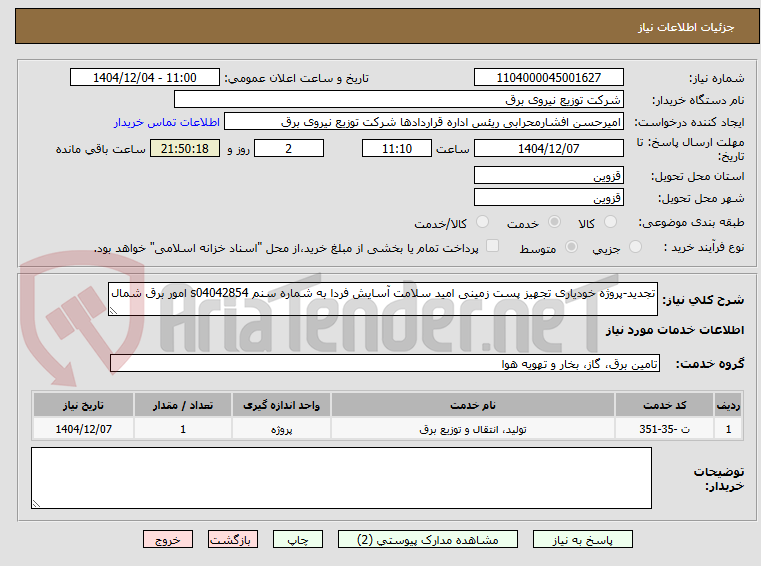This screenshot has width=761, height=566.
Task: Click the unit cell پروژه
Action: pyautogui.click(x=281, y=429)
